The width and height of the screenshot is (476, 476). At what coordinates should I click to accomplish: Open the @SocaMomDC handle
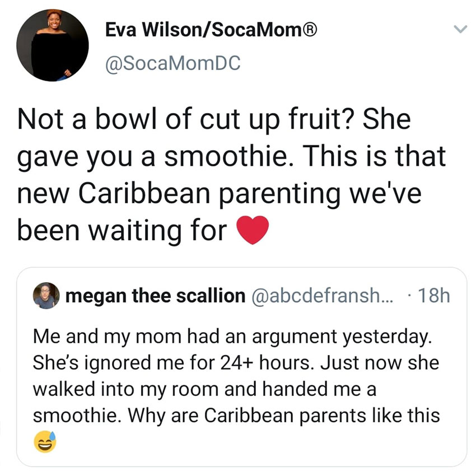pyautogui.click(x=172, y=63)
